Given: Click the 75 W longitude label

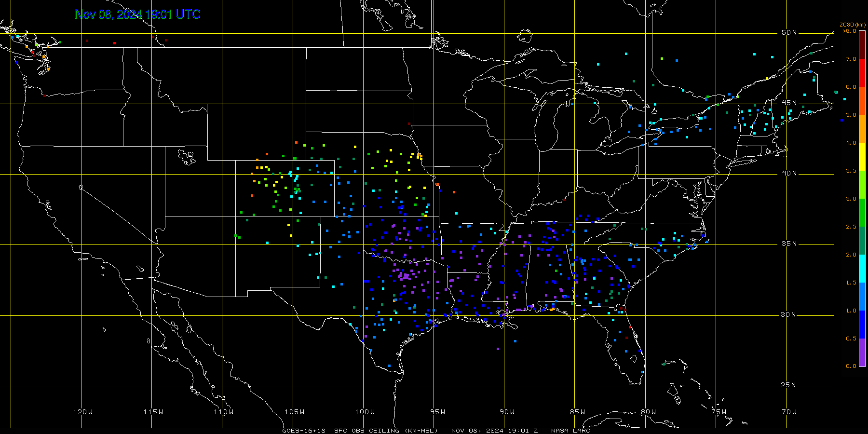Looking at the screenshot, I should [x=719, y=412].
